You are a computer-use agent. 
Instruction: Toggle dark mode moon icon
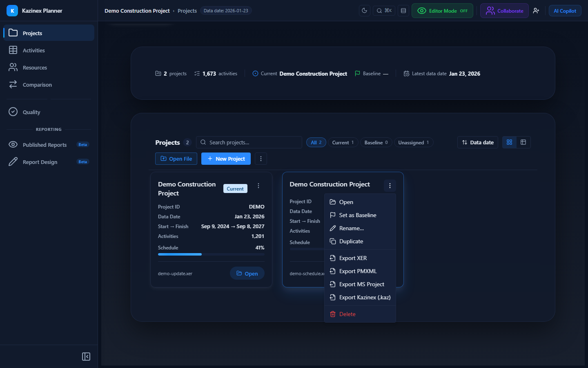[365, 11]
